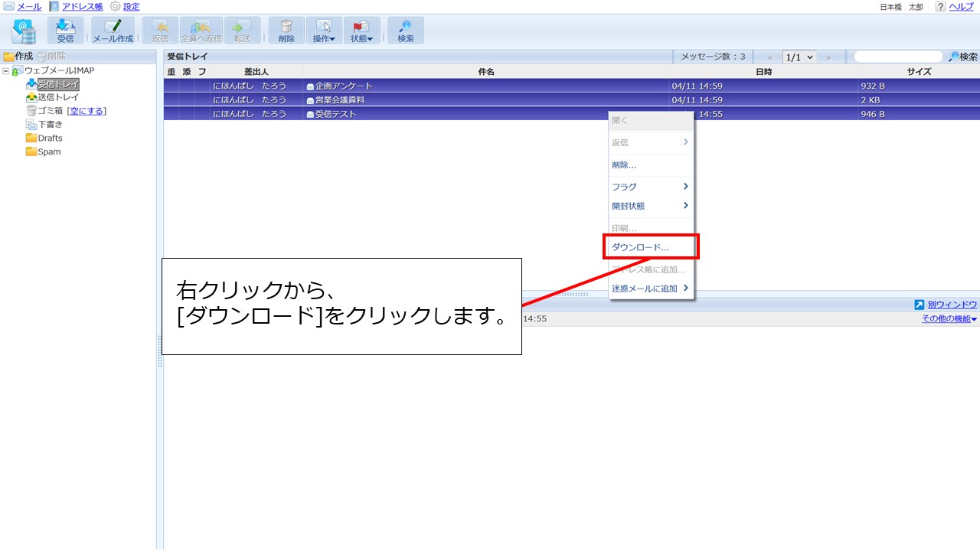This screenshot has width=980, height=551.
Task: Open the 操作 dropdown menu
Action: point(324,31)
